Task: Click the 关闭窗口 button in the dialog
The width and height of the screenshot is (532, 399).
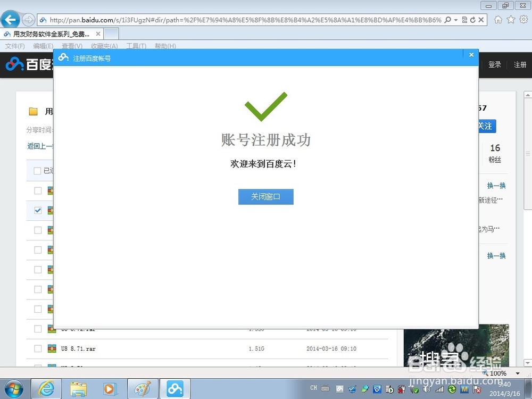Action: 265,197
